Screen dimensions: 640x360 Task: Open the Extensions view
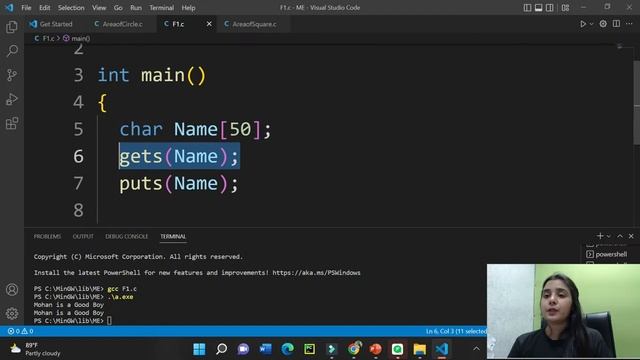pyautogui.click(x=12, y=123)
